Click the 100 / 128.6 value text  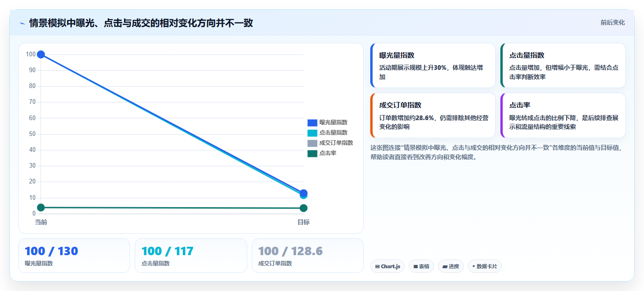click(291, 251)
